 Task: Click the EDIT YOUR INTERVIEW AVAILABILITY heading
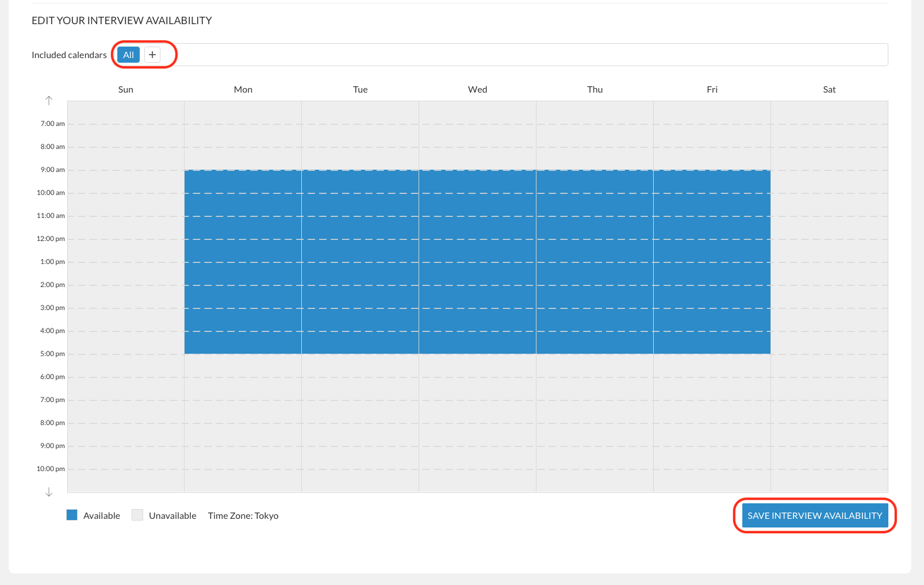[x=121, y=20]
